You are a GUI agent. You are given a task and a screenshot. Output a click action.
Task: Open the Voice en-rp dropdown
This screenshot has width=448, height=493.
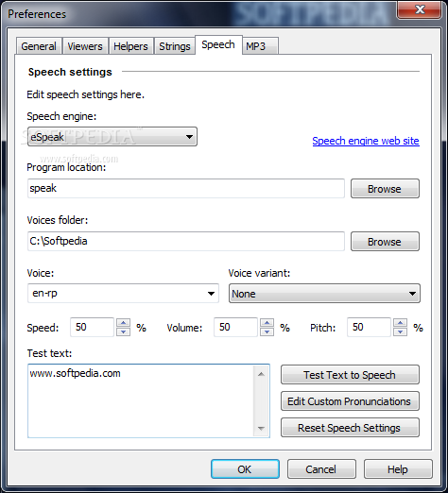123,293
